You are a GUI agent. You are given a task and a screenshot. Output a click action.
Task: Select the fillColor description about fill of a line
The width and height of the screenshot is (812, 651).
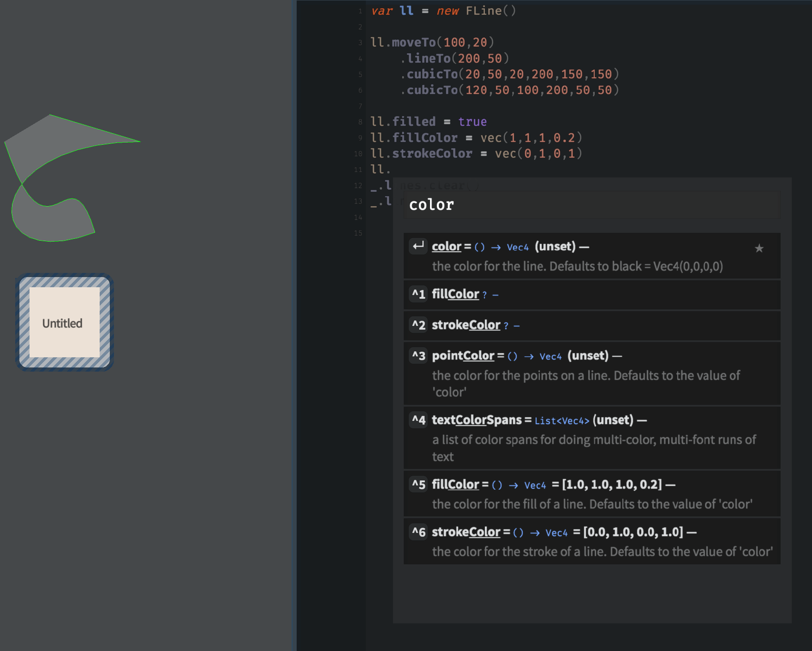click(592, 504)
